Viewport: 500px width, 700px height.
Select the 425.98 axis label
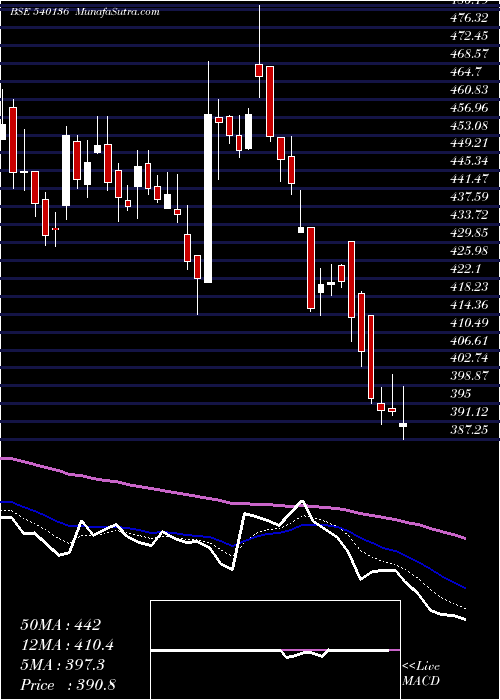tap(468, 250)
